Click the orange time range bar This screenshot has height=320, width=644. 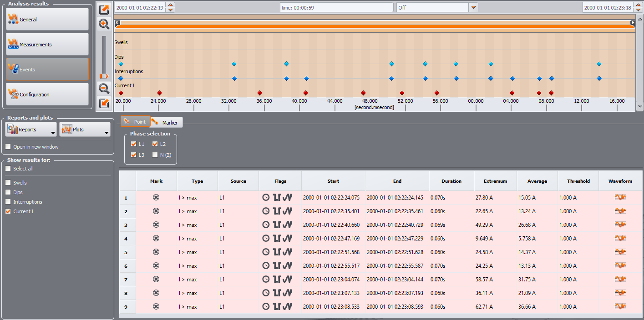[x=375, y=26]
